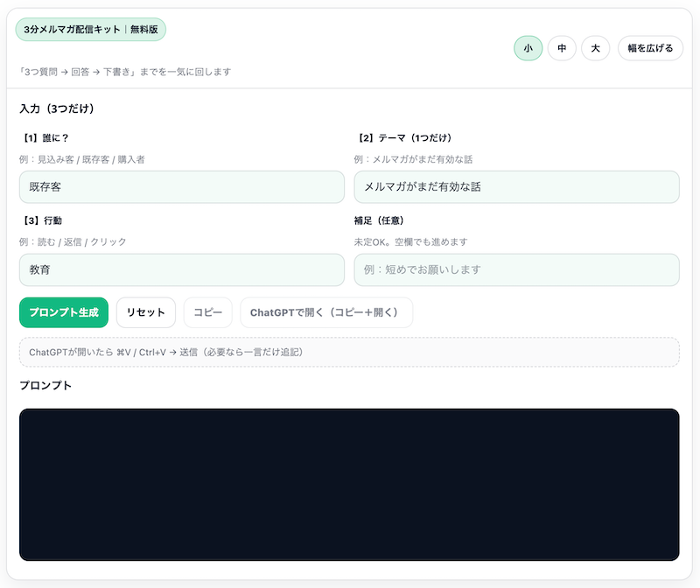Click the 既存客 input under 【1】誰に?
This screenshot has width=700, height=588.
[x=181, y=186]
